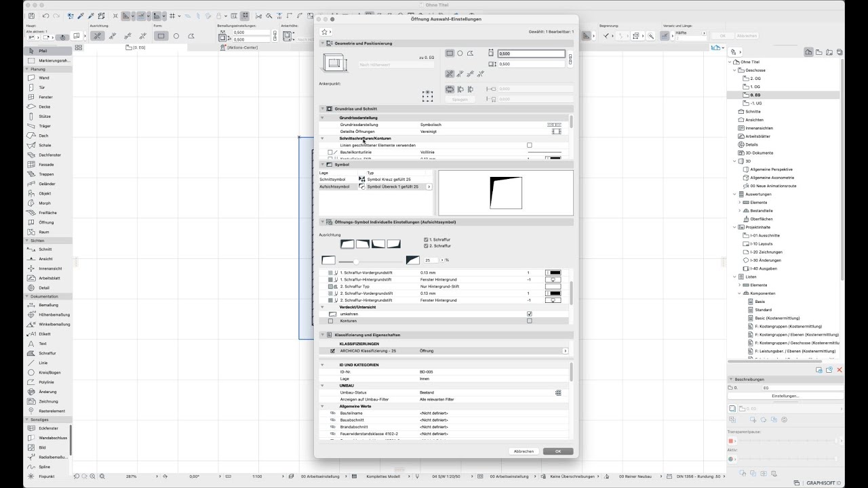
Task: Click the width input field 0,500
Action: [531, 54]
